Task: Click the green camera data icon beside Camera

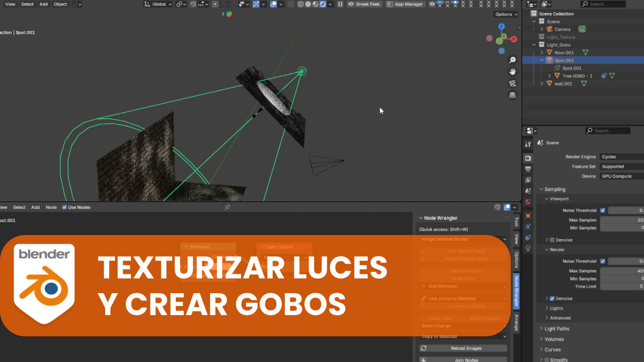Action: tap(582, 29)
